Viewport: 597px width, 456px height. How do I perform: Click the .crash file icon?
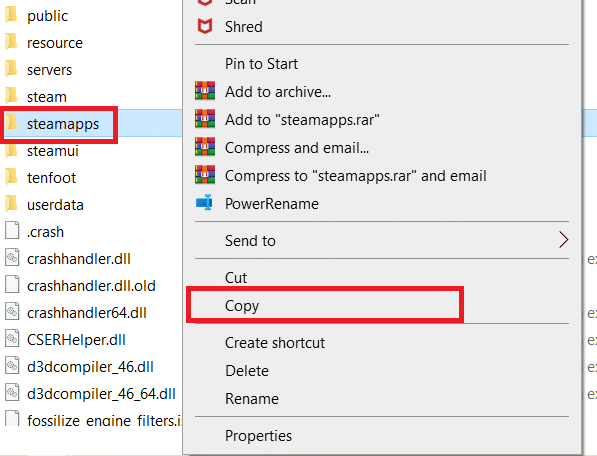[x=12, y=230]
